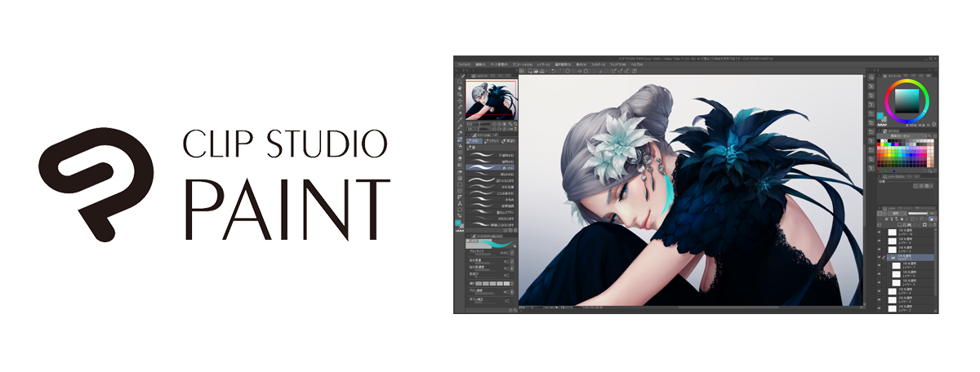Screen dimensions: 980x372
Task: Select the Text tool marked A
Action: point(460,203)
